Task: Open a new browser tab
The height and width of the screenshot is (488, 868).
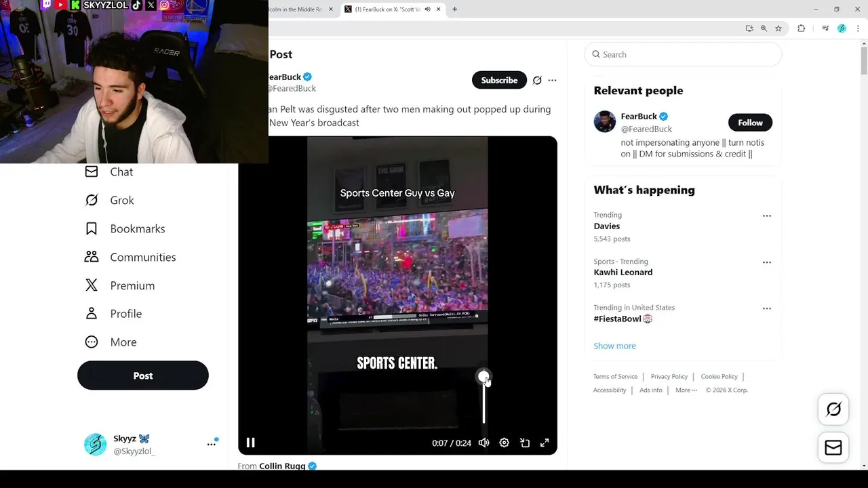Action: pyautogui.click(x=454, y=9)
